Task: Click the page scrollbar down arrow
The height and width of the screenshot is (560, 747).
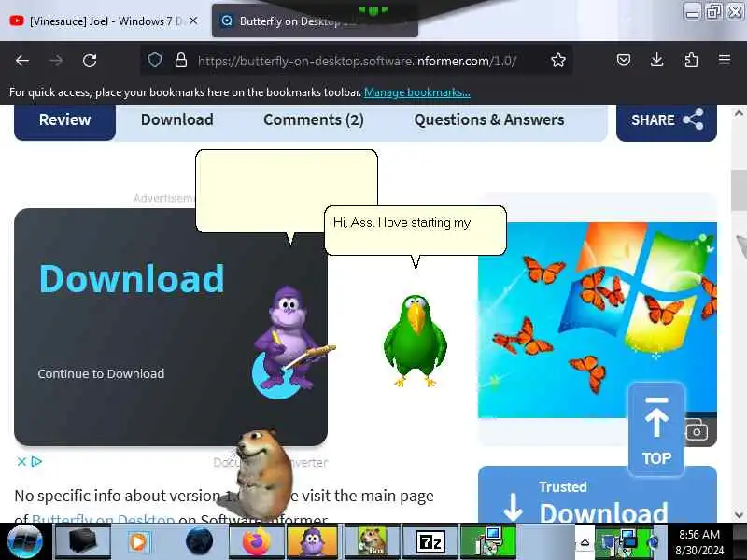Action: 739,514
